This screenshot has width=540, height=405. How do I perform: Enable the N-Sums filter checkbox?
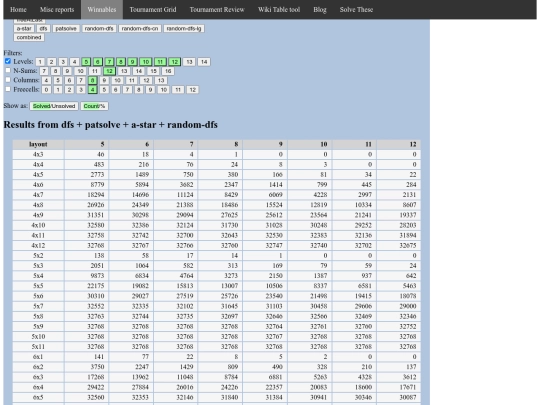(x=8, y=70)
